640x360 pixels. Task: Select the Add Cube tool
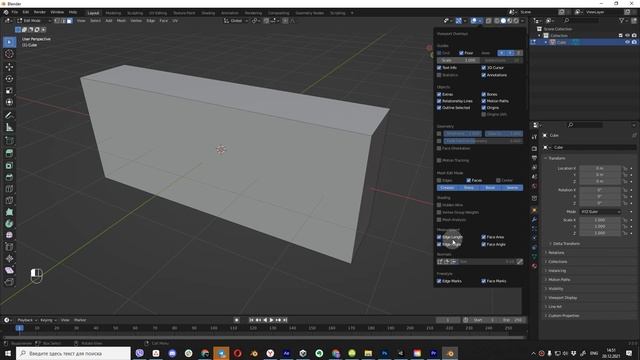9,141
